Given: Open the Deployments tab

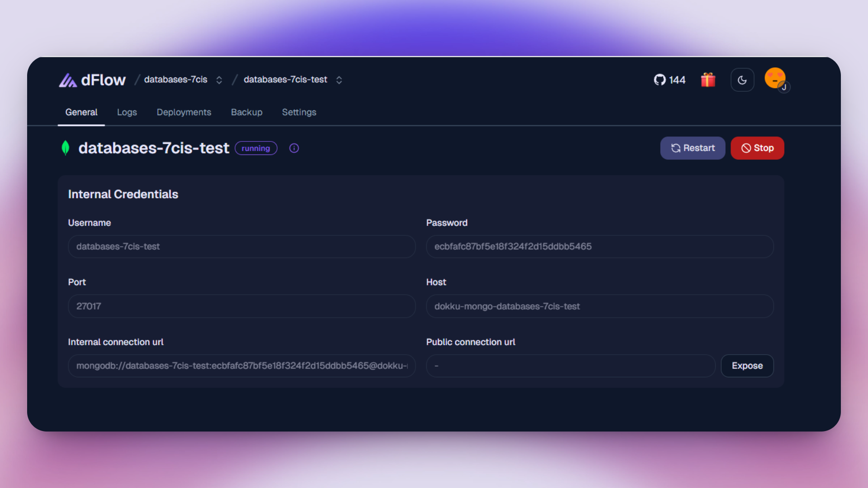Looking at the screenshot, I should (184, 112).
